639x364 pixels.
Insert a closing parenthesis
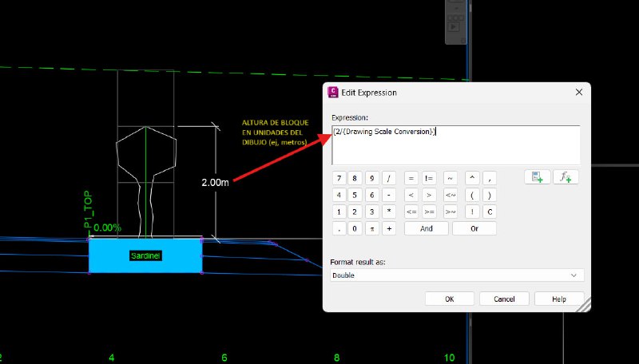[x=490, y=195]
